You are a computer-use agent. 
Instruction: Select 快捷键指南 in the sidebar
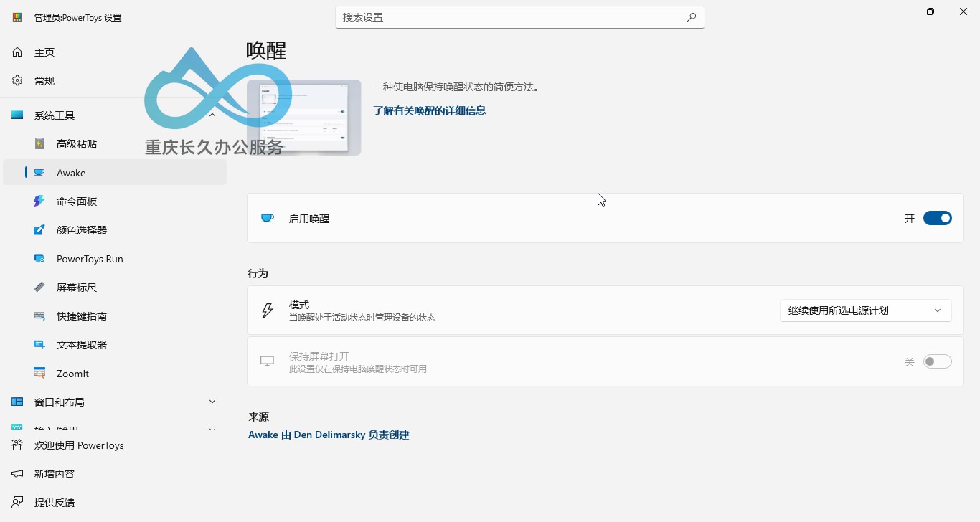tap(115, 316)
